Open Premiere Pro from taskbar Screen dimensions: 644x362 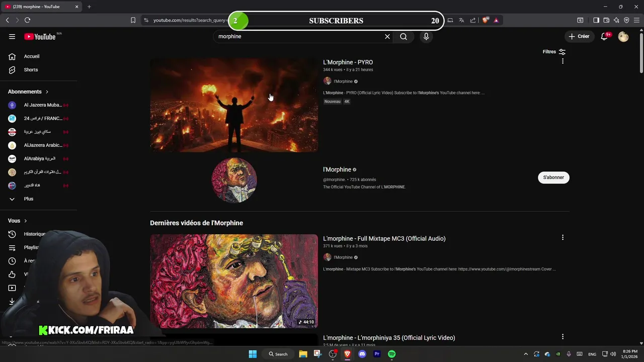[x=377, y=354]
